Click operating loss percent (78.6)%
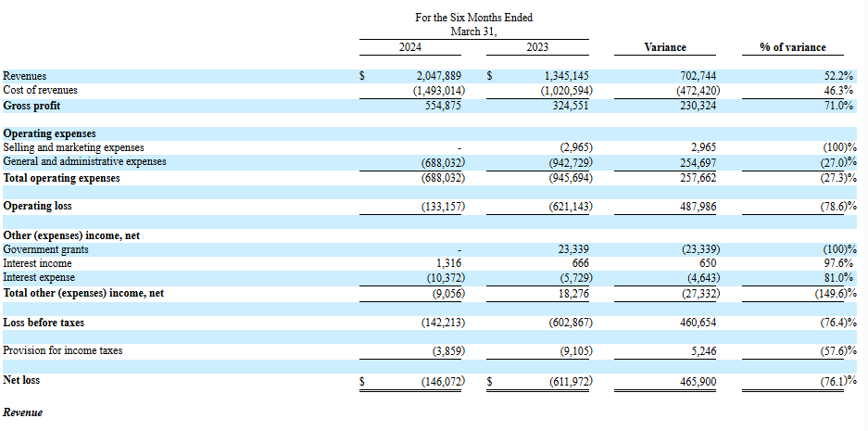 [x=838, y=206]
